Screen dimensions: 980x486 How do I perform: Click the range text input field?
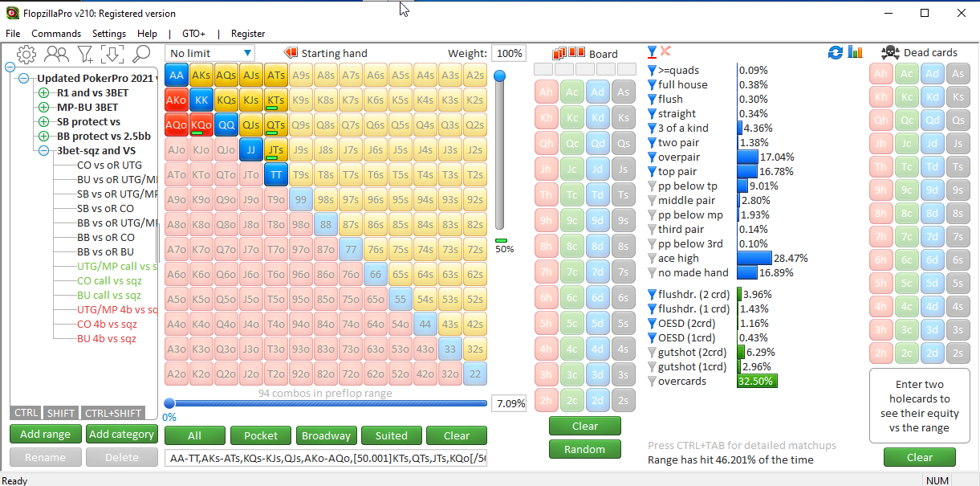pyautogui.click(x=326, y=459)
